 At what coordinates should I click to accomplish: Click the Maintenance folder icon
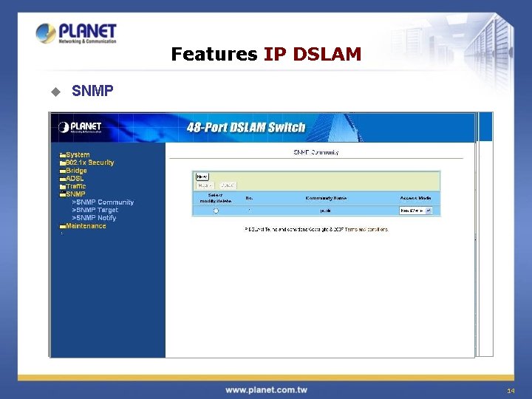[x=62, y=227]
